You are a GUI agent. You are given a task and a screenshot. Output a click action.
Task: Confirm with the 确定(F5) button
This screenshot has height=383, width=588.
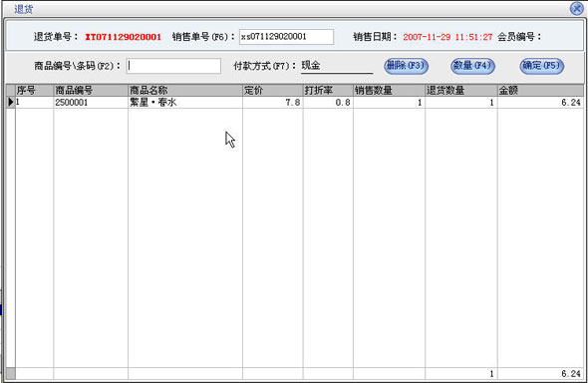click(541, 66)
